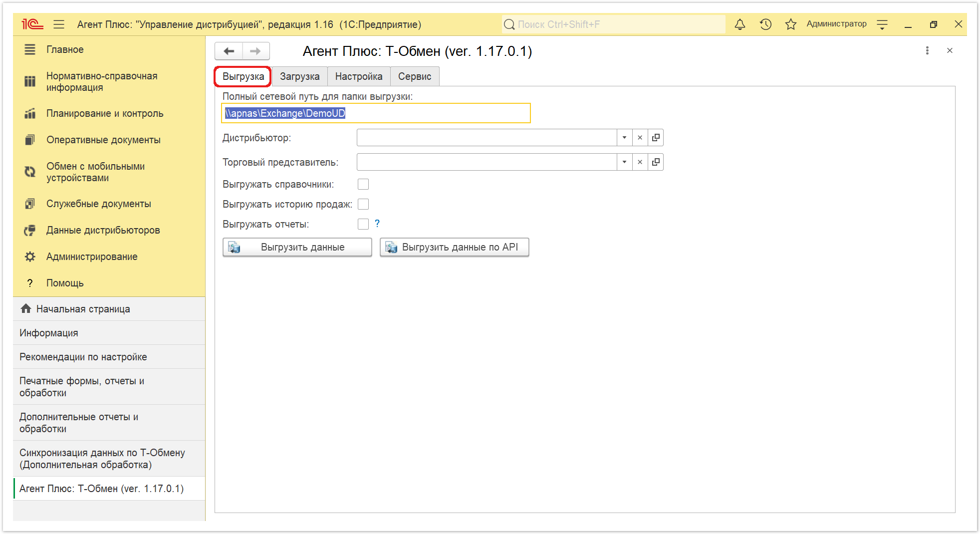The height and width of the screenshot is (534, 980).
Task: Navigate back with left arrow button
Action: (229, 51)
